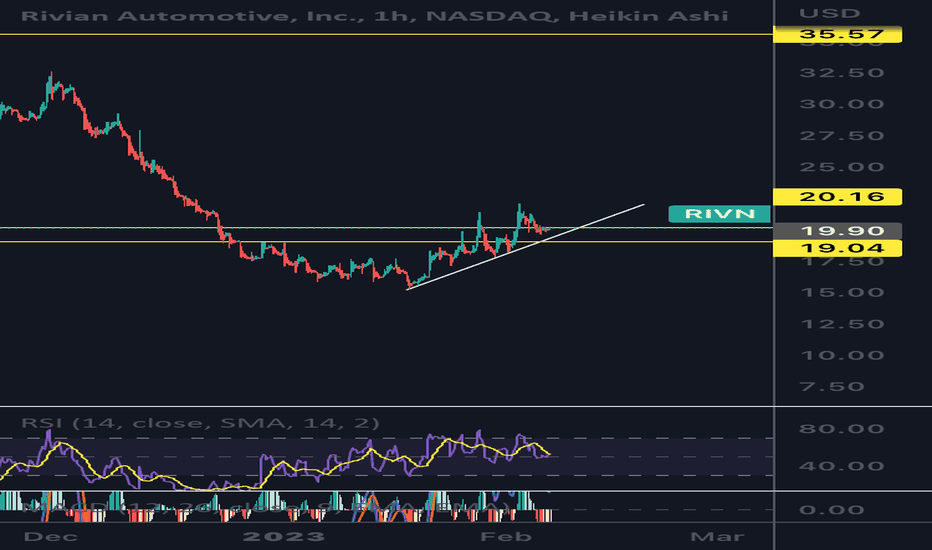The image size is (932, 550).
Task: Click the RIVN symbol tag
Action: click(x=719, y=213)
